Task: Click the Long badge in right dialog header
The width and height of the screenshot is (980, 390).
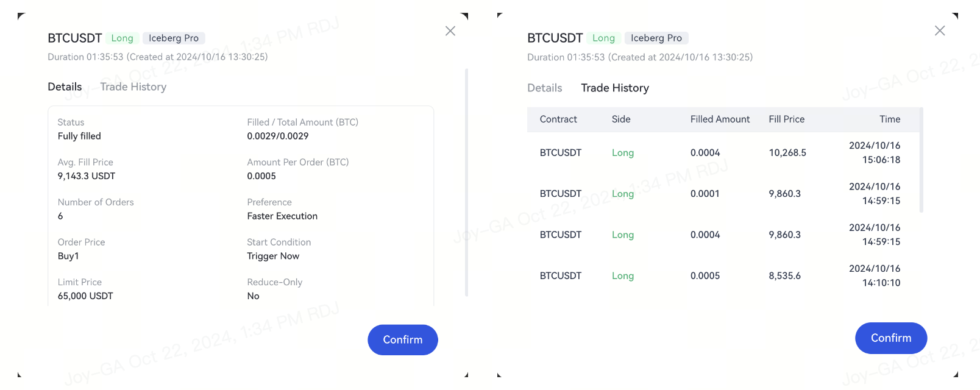Action: [603, 38]
